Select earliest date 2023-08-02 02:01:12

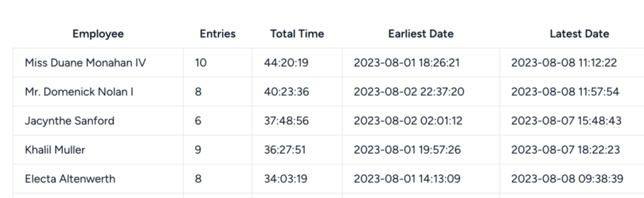(x=408, y=121)
